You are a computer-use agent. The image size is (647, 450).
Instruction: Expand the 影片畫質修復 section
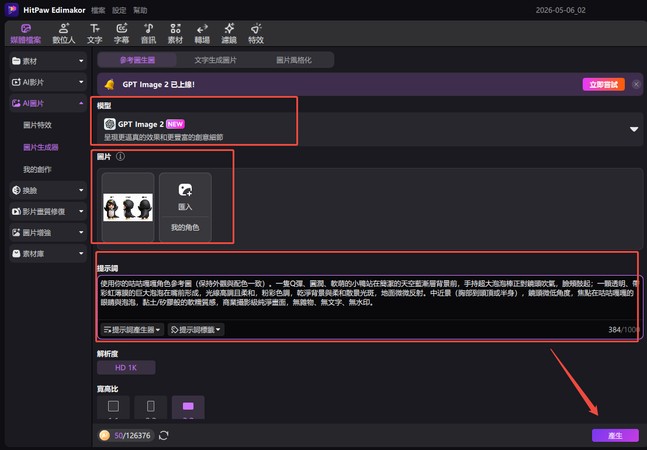[x=48, y=211]
